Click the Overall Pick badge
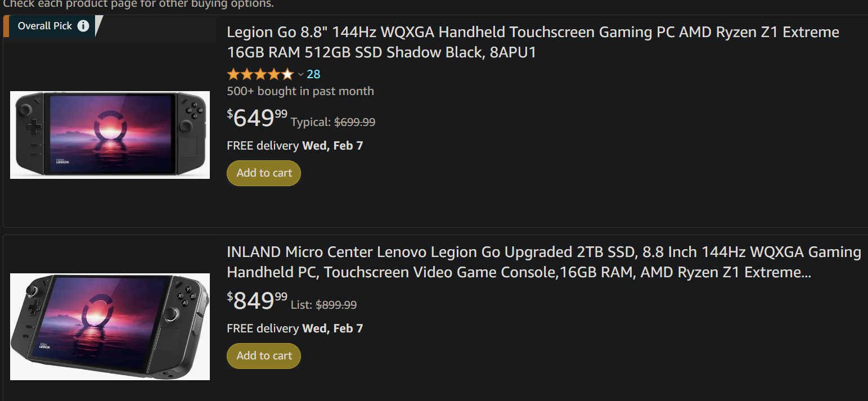868x401 pixels. (45, 26)
